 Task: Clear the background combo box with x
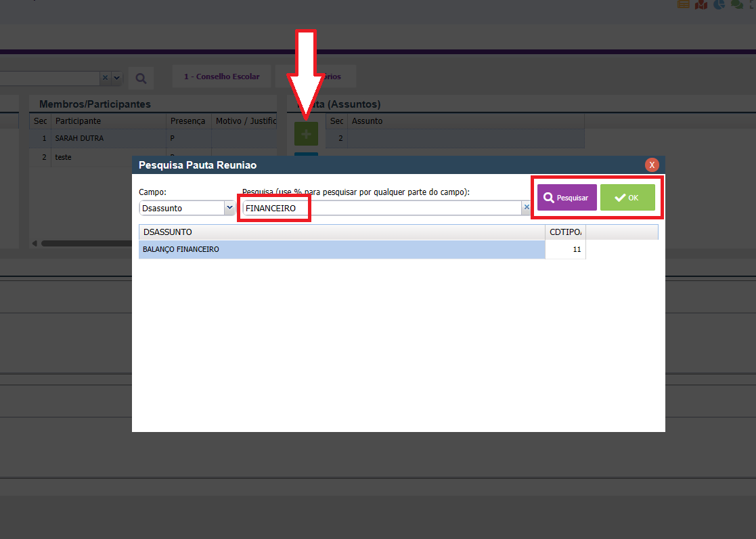tap(105, 78)
